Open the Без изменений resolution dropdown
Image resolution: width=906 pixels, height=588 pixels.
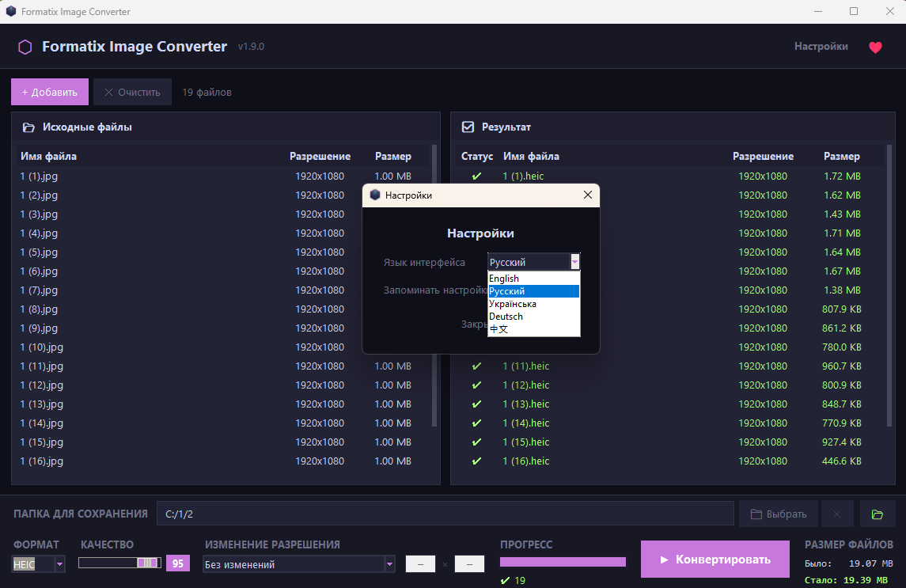389,563
